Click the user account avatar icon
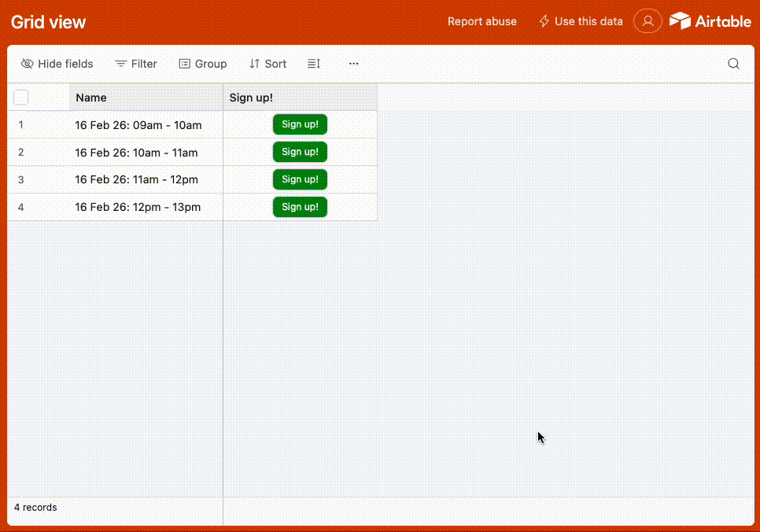This screenshot has height=532, width=760. click(647, 21)
